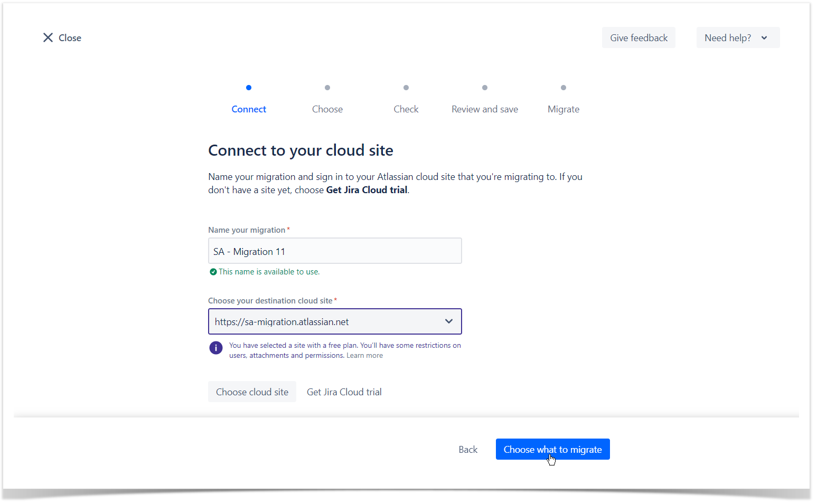Focus the Name your migration text field
The height and width of the screenshot is (504, 817).
[x=335, y=251]
